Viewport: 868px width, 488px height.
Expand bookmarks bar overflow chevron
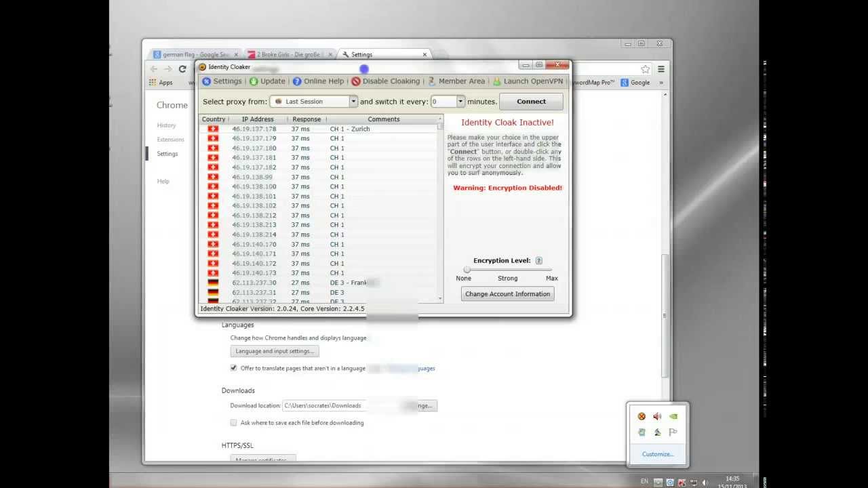click(x=661, y=83)
